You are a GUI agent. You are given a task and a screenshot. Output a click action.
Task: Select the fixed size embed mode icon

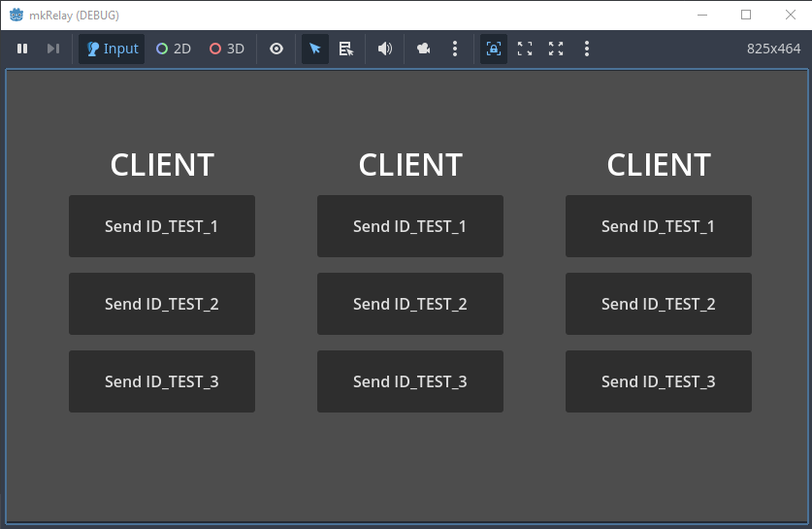(x=494, y=49)
